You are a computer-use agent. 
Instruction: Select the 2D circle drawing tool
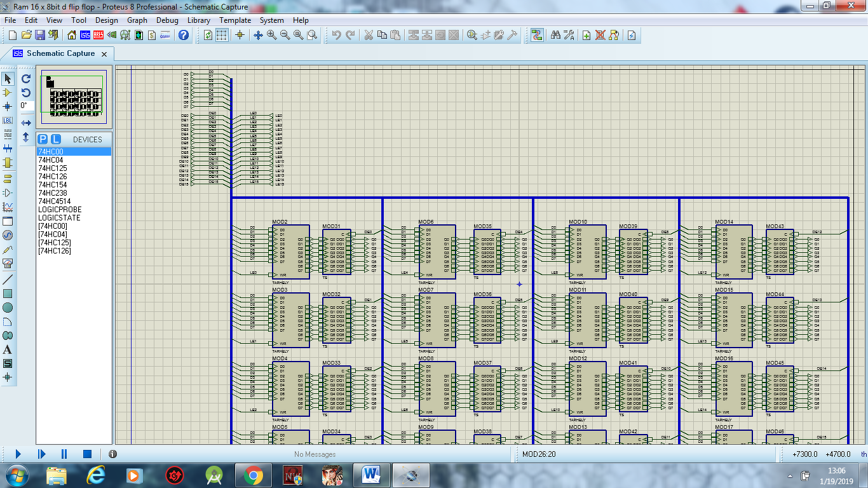coord(8,308)
